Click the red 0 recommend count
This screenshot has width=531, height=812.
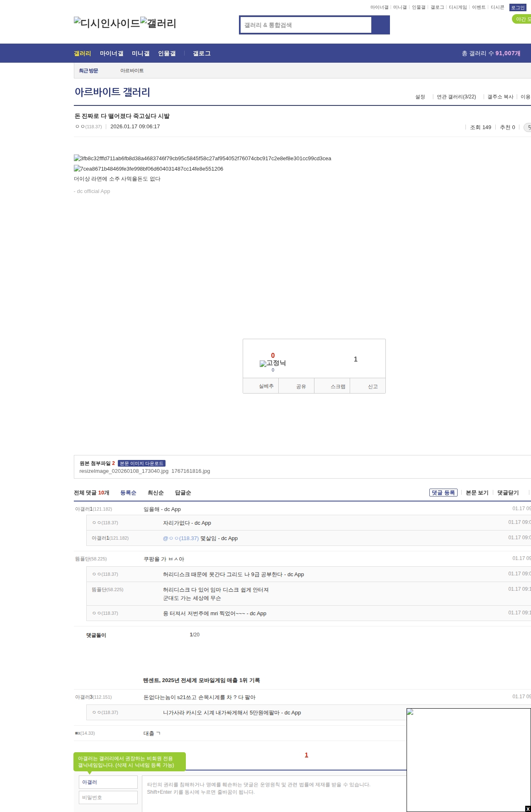(273, 355)
